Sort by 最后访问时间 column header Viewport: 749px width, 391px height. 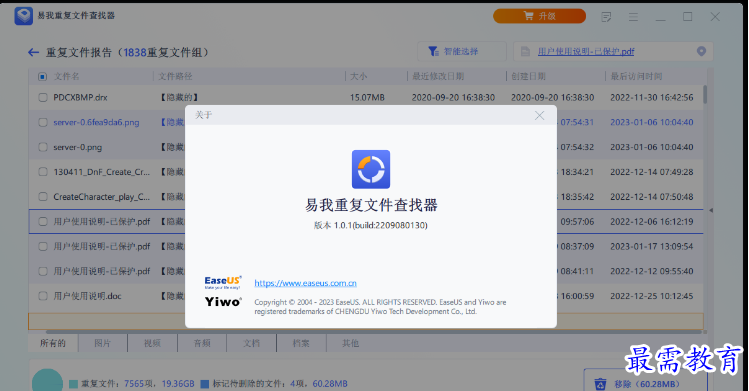(636, 76)
